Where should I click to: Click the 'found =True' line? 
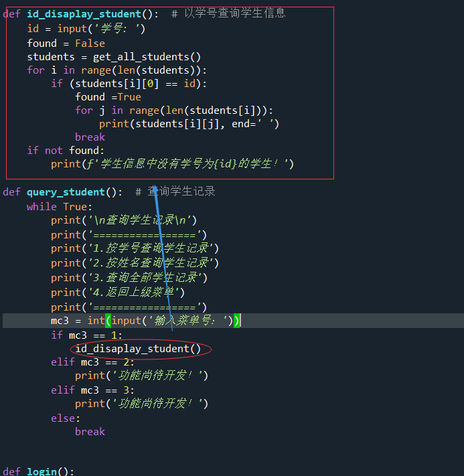point(108,97)
